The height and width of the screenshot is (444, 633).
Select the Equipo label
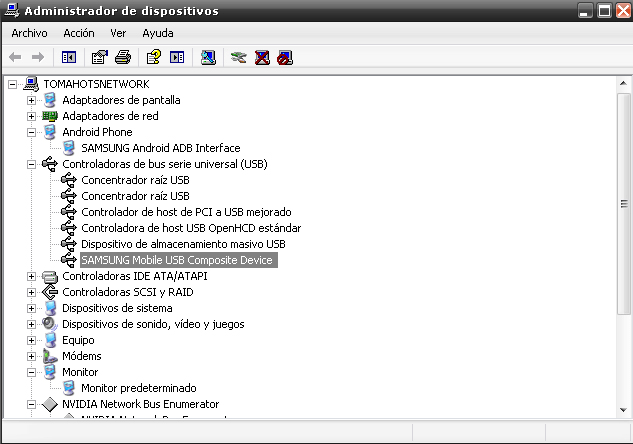click(78, 340)
